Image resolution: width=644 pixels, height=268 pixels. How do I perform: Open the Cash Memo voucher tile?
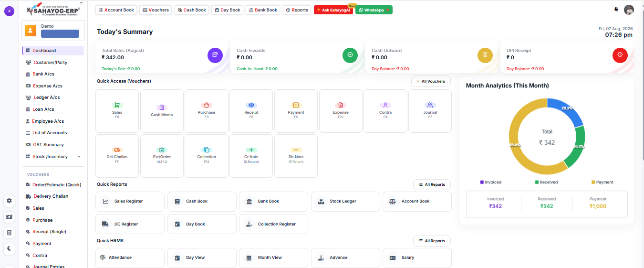[x=162, y=111]
